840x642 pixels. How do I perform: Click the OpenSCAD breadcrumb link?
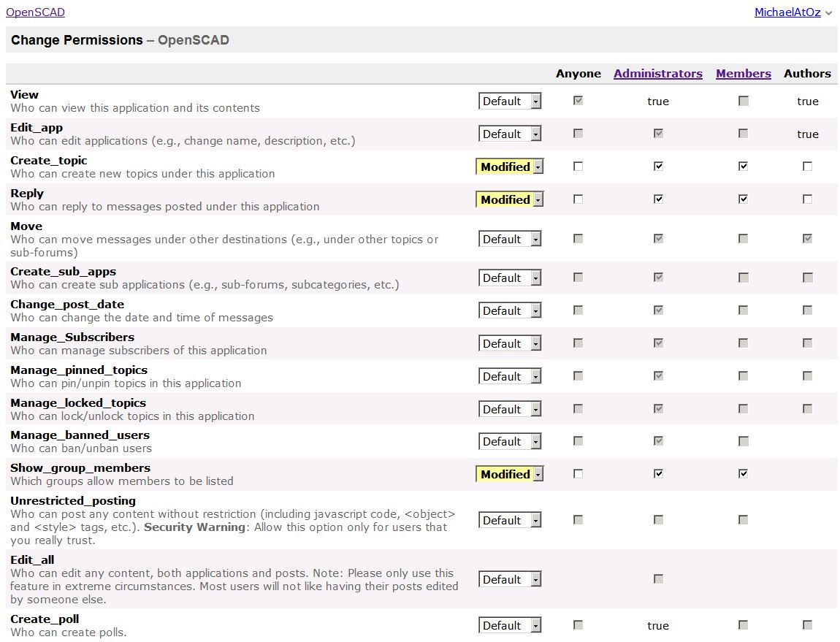tap(35, 12)
